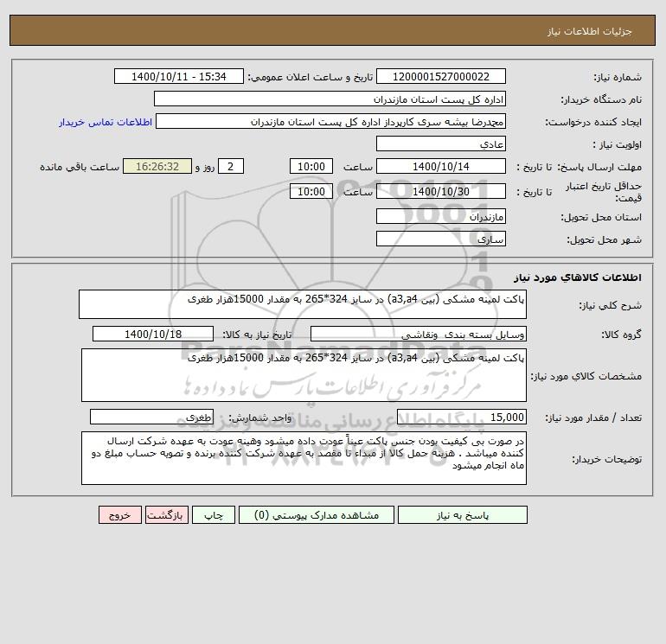Click goods group field وسایل بسته بندی ونقاشی

click(419, 334)
